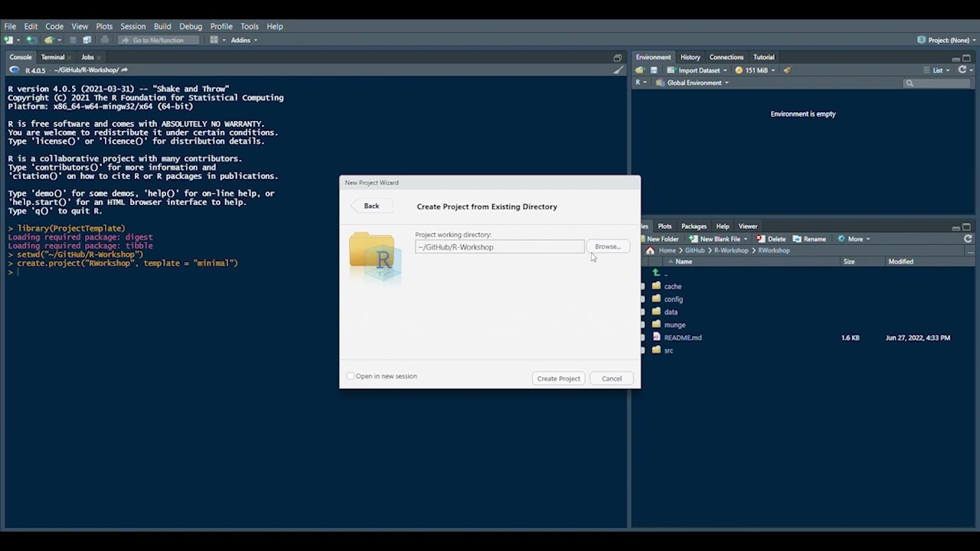Open the Global Environment dropdown
The height and width of the screenshot is (551, 980).
point(693,83)
